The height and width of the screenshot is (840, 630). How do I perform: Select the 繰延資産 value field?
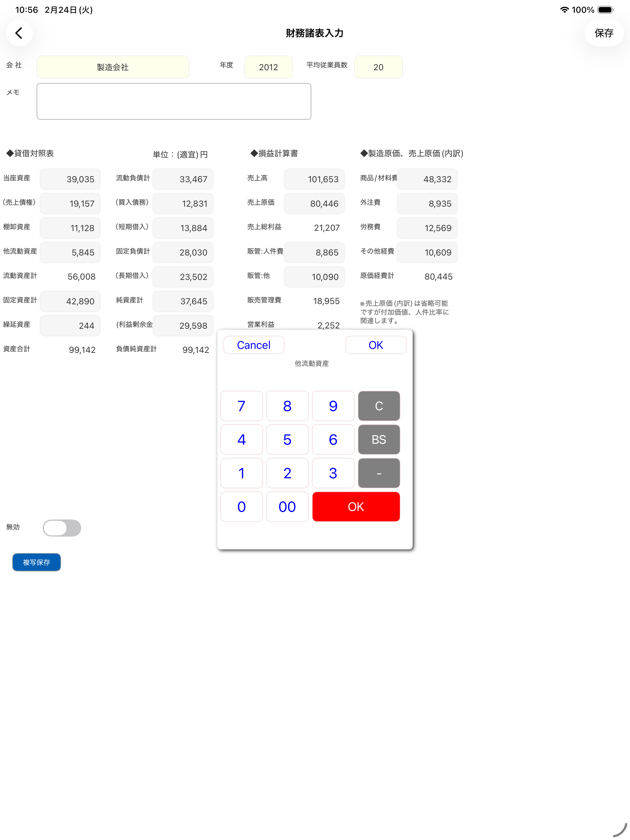[x=70, y=325]
